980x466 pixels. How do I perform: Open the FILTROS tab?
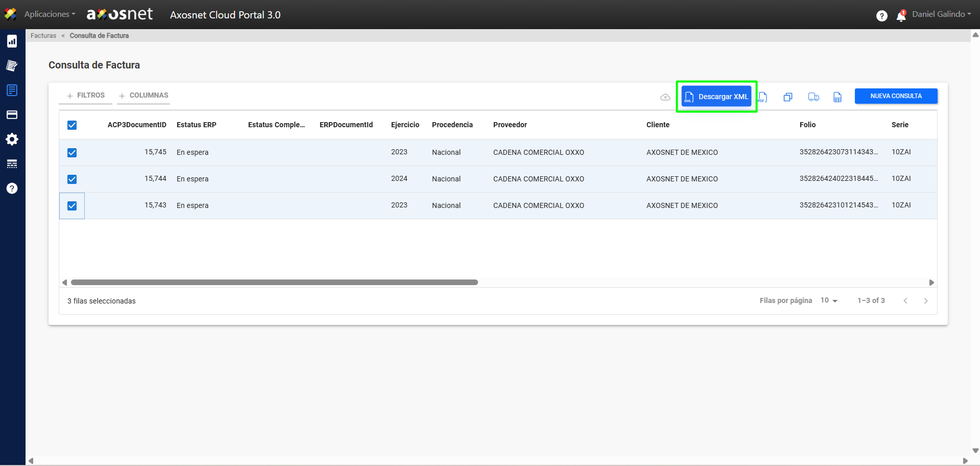85,96
